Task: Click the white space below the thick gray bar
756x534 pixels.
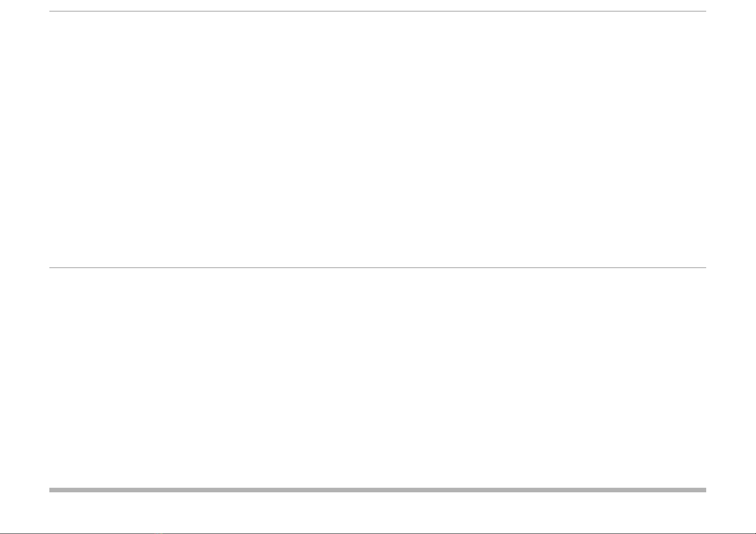Action: 377,511
